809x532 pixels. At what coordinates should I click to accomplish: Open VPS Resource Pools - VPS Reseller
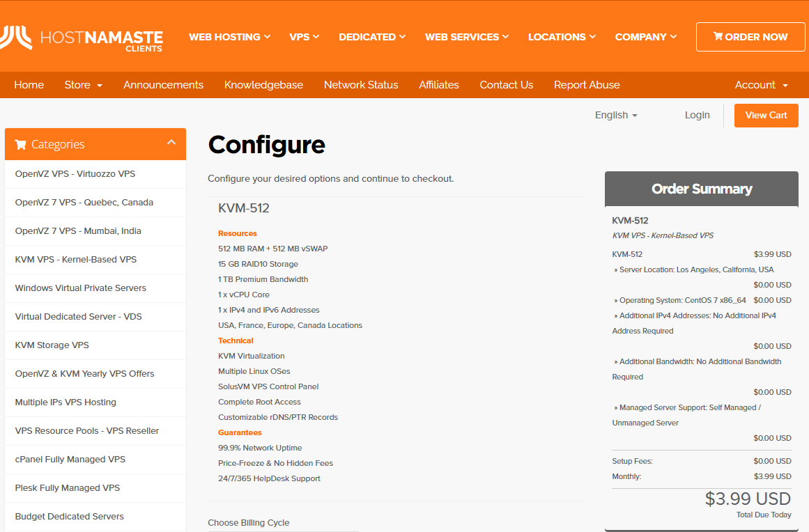click(x=95, y=431)
